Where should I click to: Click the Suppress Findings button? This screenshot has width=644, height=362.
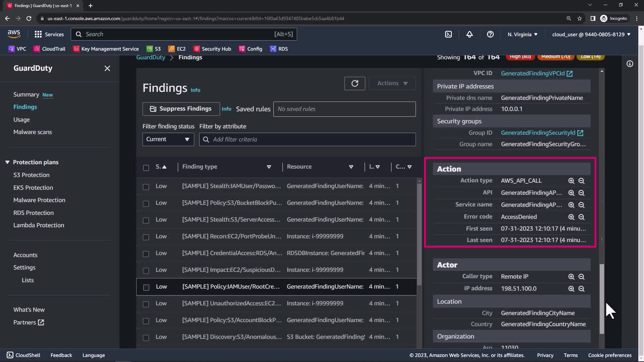(x=181, y=109)
